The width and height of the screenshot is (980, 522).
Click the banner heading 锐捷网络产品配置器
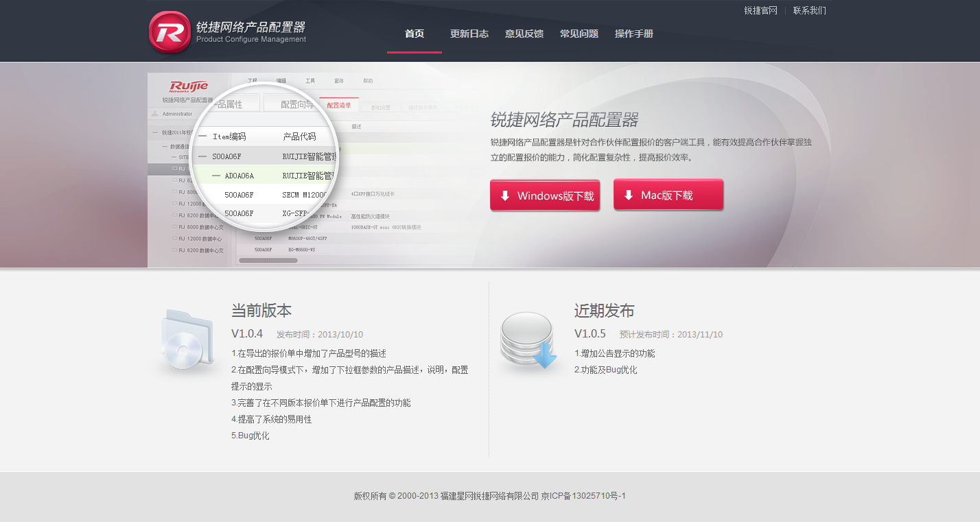coord(564,121)
